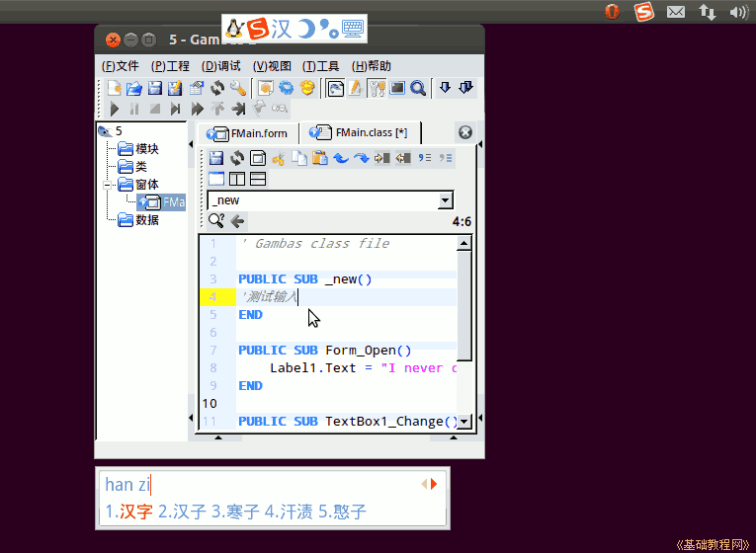Open the 调试 (Debug) menu
This screenshot has width=756, height=553.
220,66
